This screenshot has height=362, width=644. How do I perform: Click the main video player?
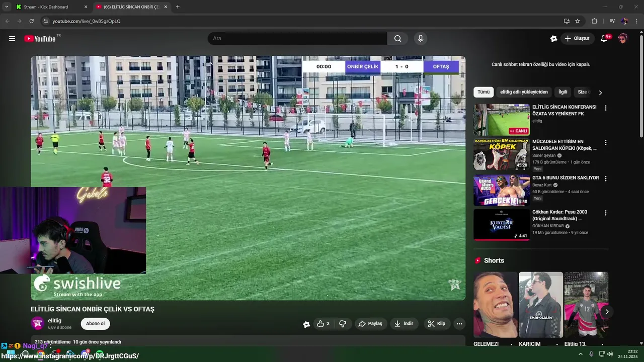(x=248, y=178)
